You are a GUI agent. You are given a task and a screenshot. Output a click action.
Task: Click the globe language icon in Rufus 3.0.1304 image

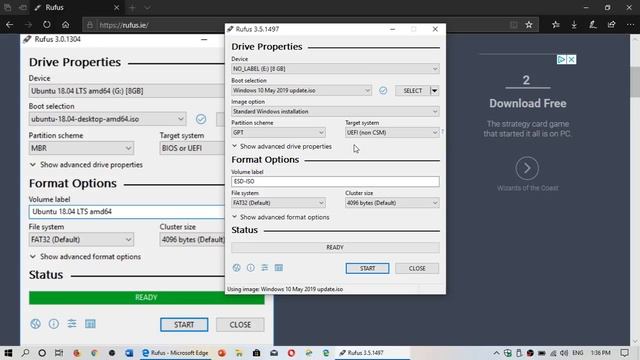pos(36,324)
